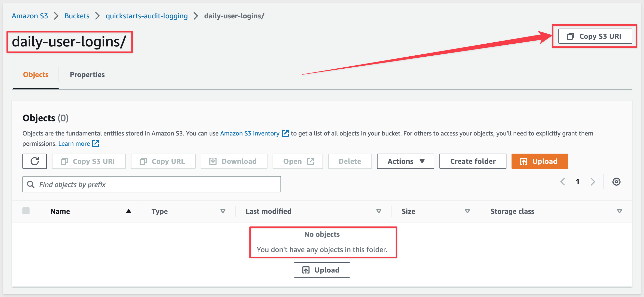The height and width of the screenshot is (297, 644).
Task: Open quickstarts-audit-logging breadcrumb link
Action: pyautogui.click(x=147, y=16)
